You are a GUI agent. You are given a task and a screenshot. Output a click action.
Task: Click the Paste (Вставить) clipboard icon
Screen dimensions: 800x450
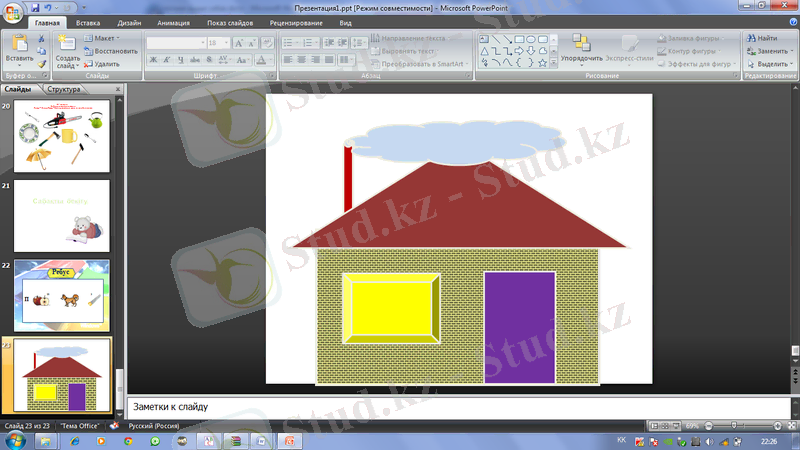point(19,43)
